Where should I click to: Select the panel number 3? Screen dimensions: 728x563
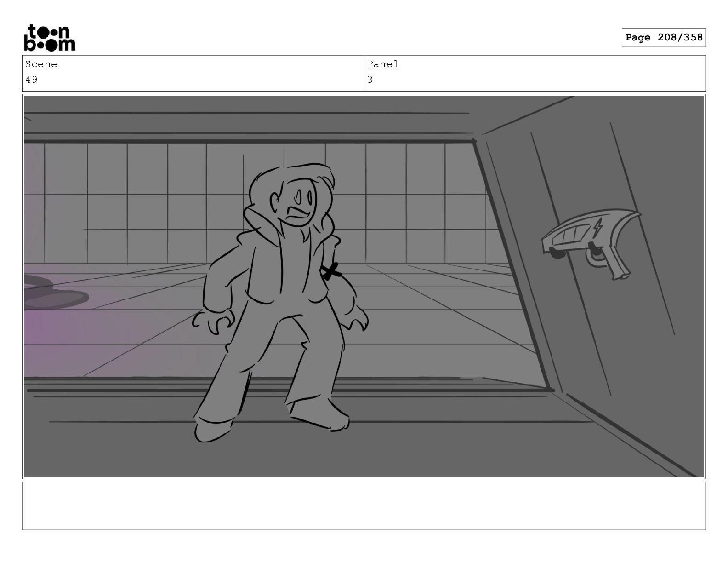370,80
